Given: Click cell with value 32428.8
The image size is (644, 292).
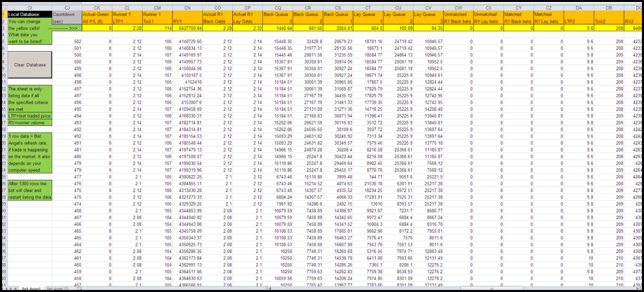Looking at the screenshot, I should pyautogui.click(x=308, y=41).
